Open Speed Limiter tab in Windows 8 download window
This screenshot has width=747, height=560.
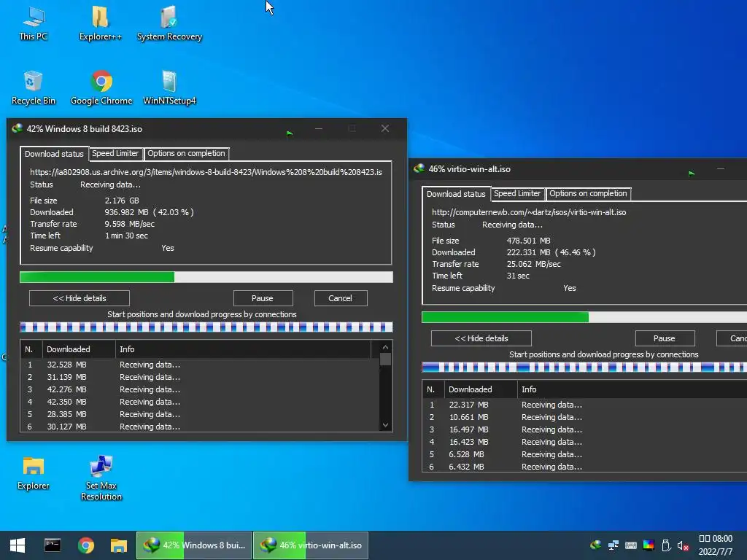coord(115,153)
